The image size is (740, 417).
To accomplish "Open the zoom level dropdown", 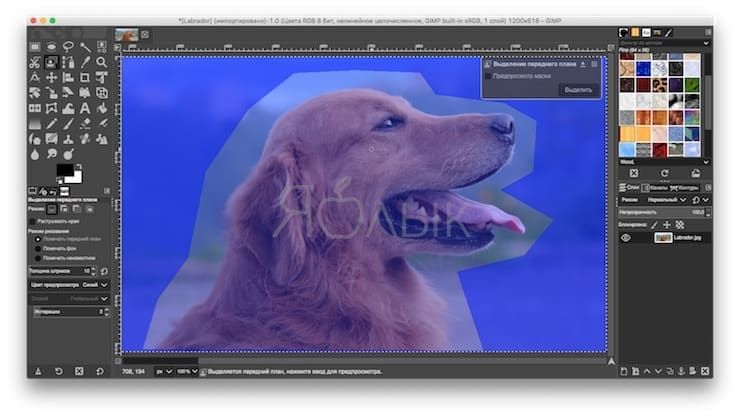I will click(187, 372).
